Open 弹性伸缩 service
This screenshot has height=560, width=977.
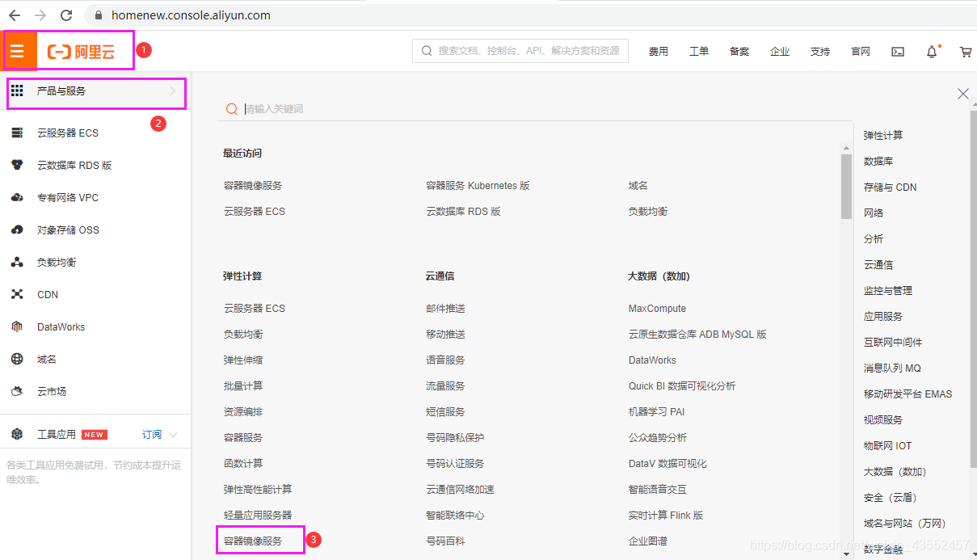coord(243,360)
